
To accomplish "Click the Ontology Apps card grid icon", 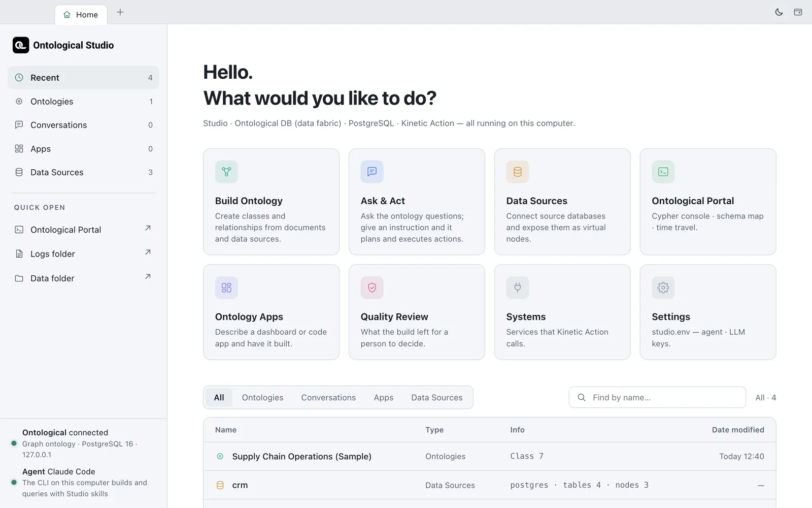I will (x=226, y=288).
